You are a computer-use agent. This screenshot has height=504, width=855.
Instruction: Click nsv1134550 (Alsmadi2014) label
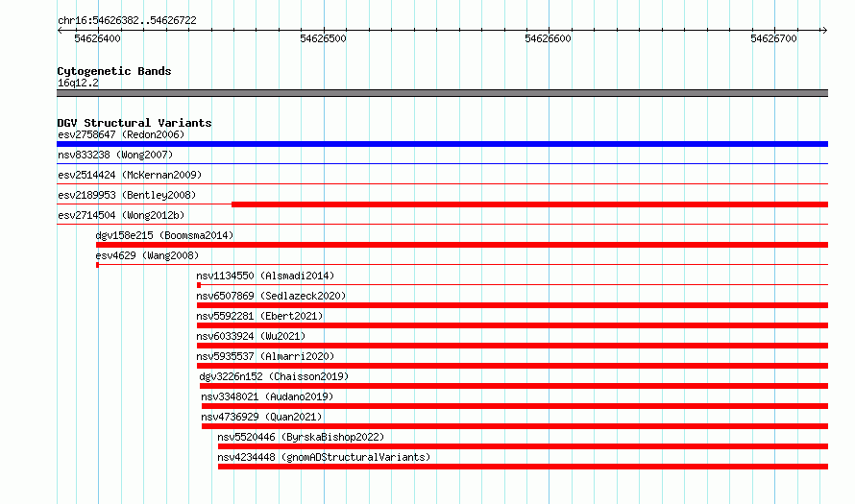(265, 276)
